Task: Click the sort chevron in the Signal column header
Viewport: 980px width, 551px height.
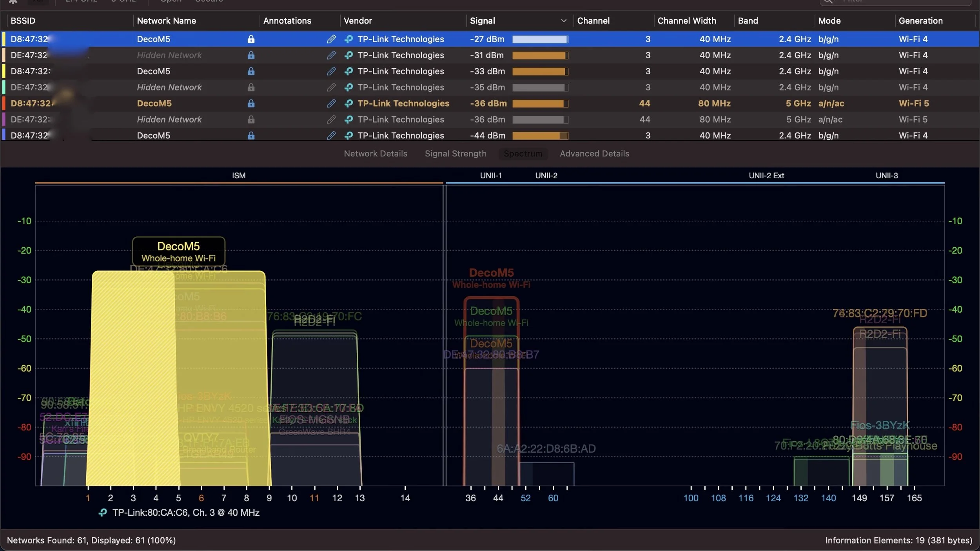Action: [x=564, y=21]
